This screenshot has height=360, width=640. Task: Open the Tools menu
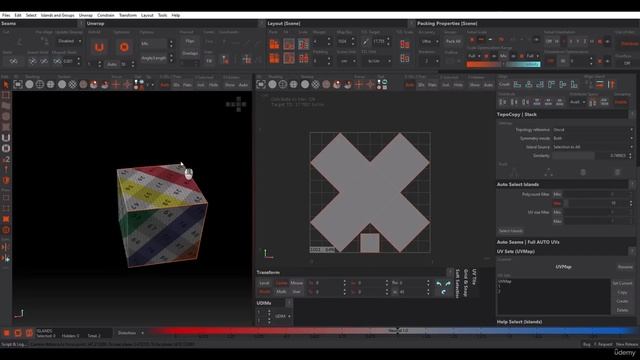(162, 15)
